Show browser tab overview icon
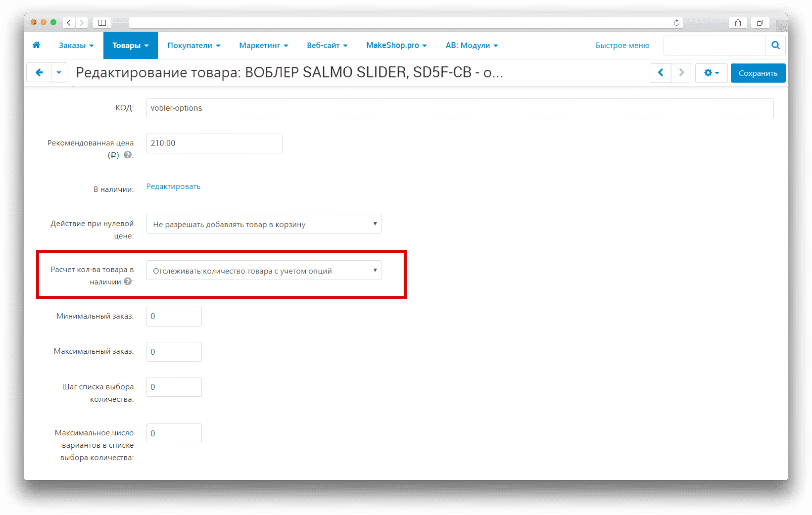This screenshot has width=812, height=515. [760, 23]
